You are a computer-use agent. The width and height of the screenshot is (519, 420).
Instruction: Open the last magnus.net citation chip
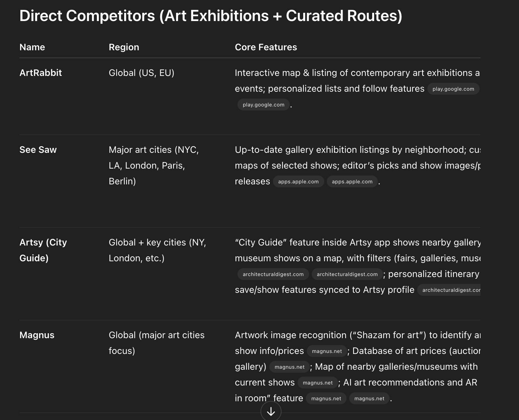[369, 398]
